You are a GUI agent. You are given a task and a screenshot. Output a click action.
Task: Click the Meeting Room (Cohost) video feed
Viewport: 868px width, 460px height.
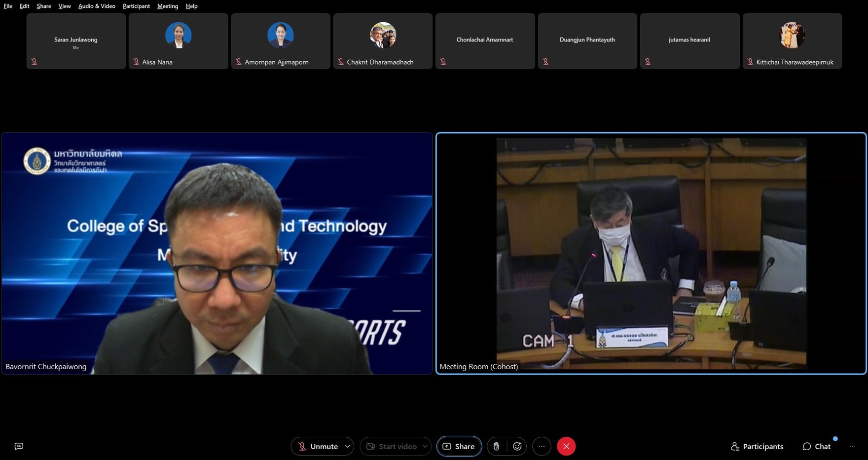[x=651, y=253]
